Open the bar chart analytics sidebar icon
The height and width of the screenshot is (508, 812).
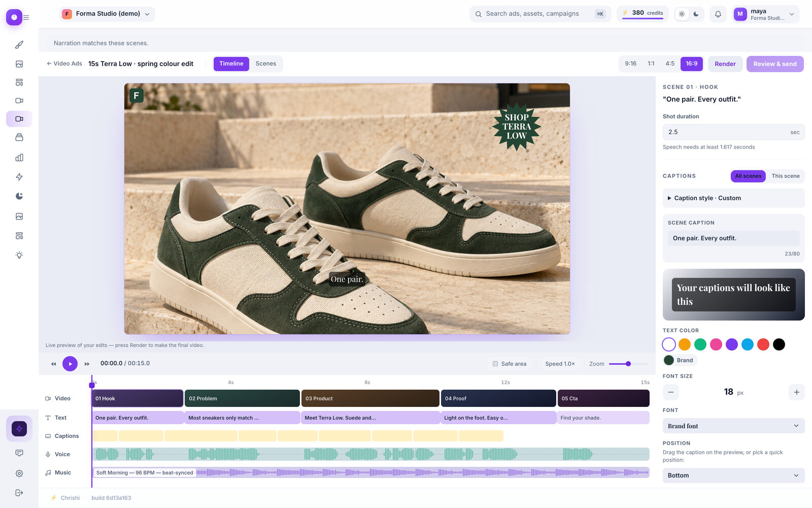click(19, 157)
